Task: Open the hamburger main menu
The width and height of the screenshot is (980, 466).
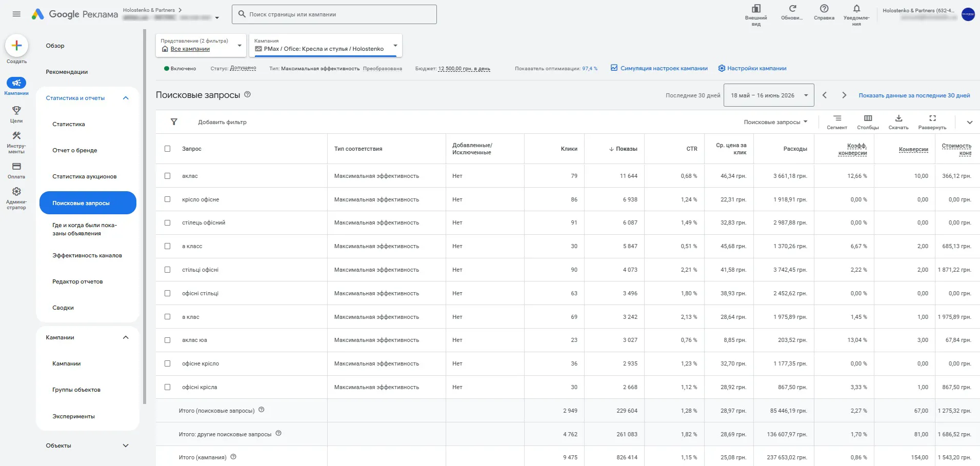Action: 16,14
